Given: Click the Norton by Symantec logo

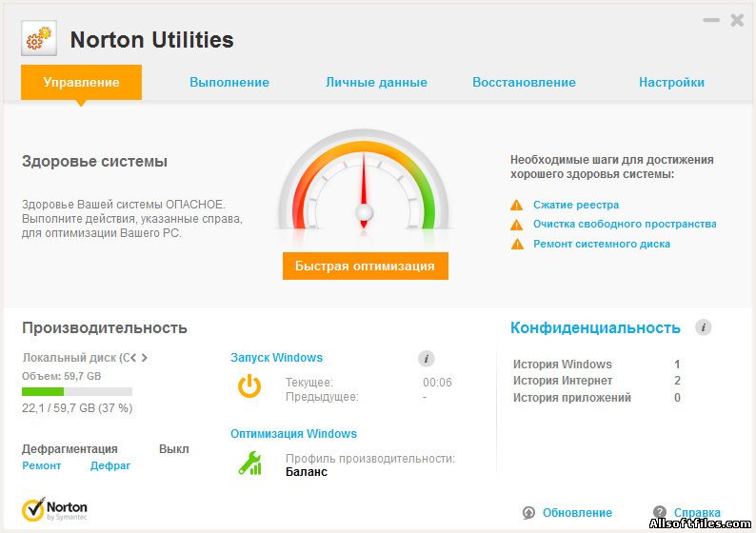Looking at the screenshot, I should 55,510.
